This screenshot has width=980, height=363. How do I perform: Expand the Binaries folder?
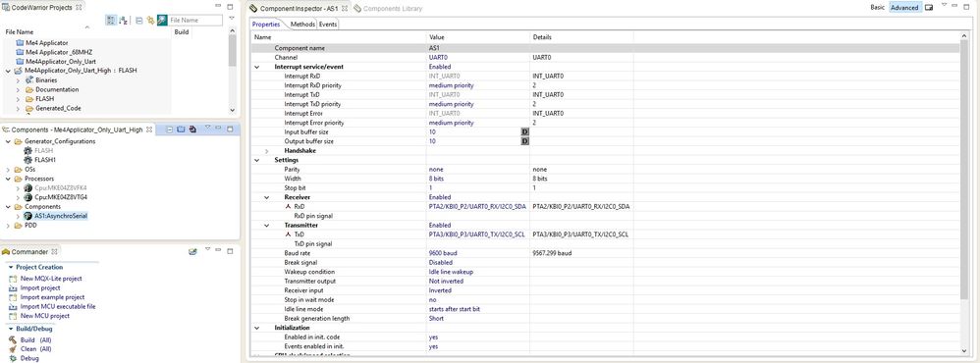[18, 80]
